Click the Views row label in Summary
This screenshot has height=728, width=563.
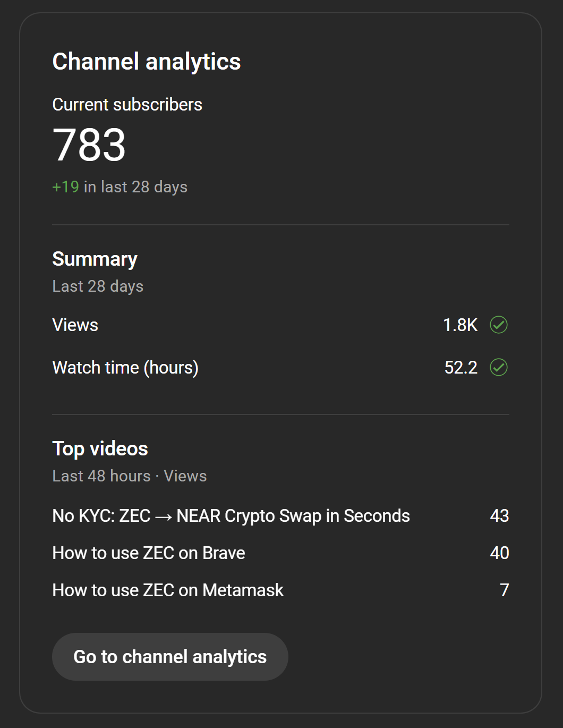(75, 325)
